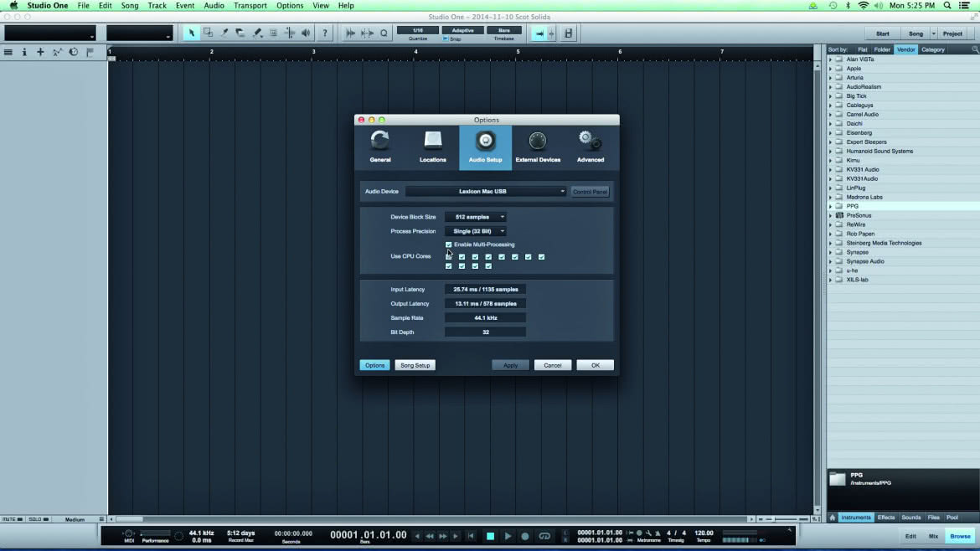Expand the u-he vendor folder
This screenshot has height=551, width=980.
(x=831, y=270)
